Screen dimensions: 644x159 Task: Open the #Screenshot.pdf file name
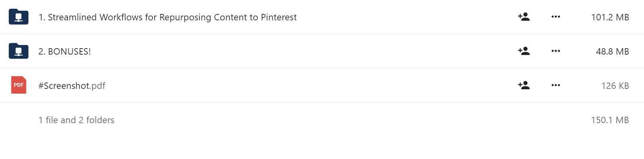point(72,86)
